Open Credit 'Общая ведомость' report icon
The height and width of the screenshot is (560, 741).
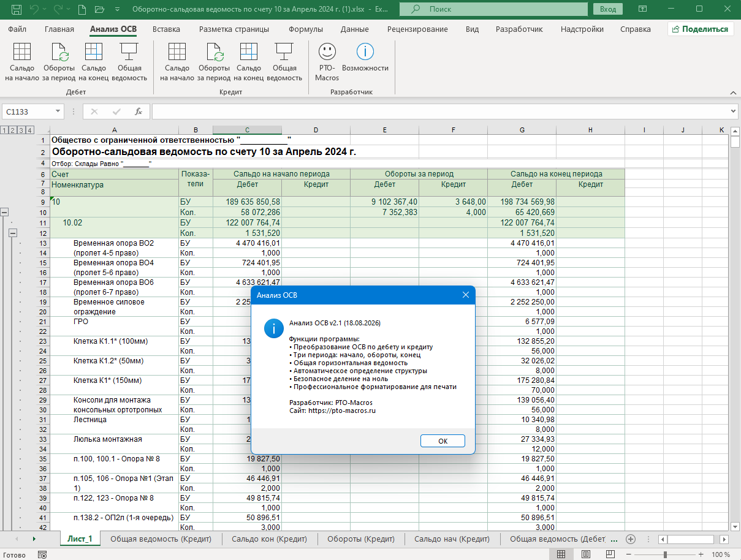[284, 62]
